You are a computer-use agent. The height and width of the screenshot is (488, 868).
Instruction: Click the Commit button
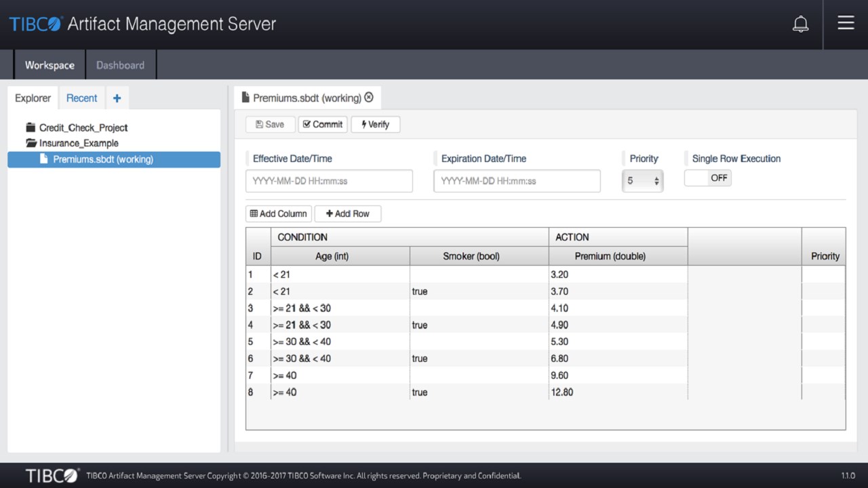[323, 125]
